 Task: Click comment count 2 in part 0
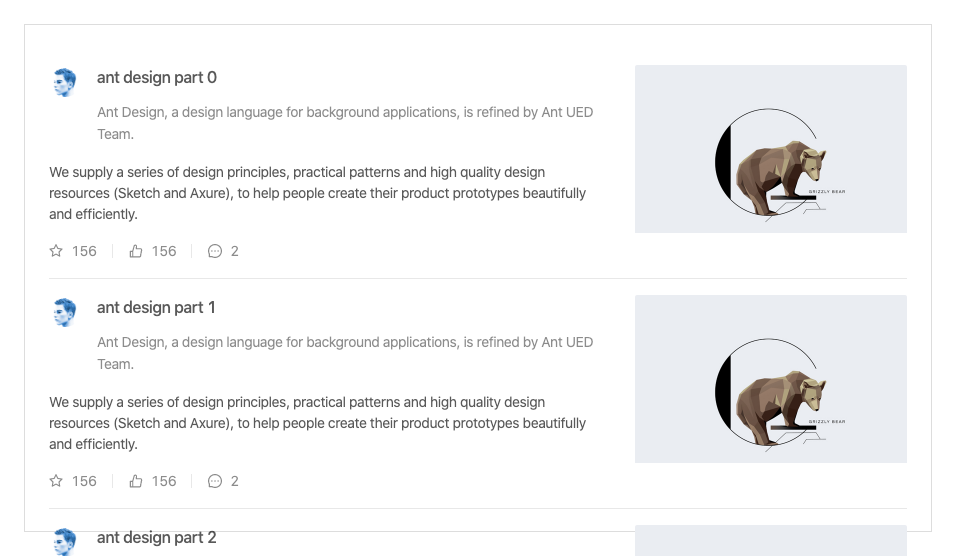(235, 251)
